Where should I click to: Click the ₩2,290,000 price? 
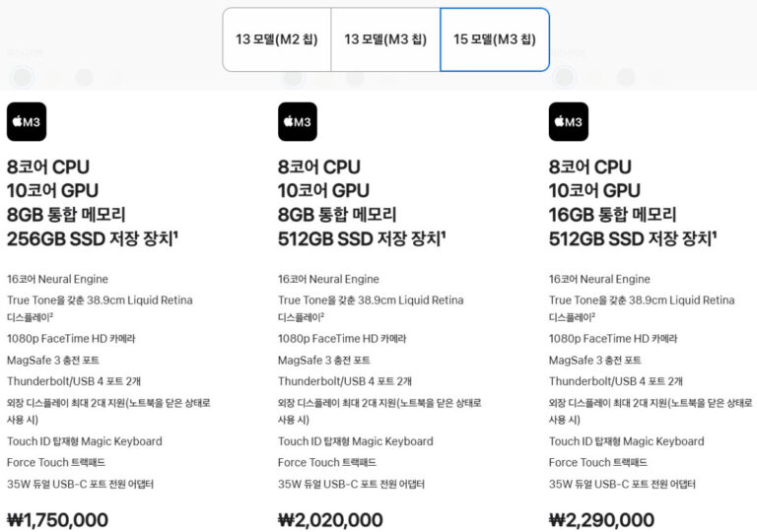point(601,520)
